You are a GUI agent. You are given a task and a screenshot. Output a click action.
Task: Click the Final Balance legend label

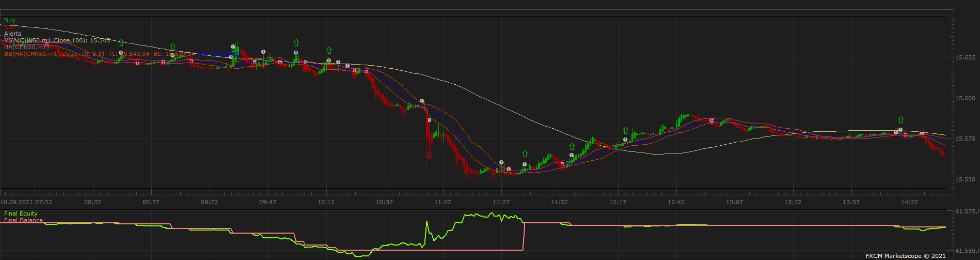coord(23,220)
